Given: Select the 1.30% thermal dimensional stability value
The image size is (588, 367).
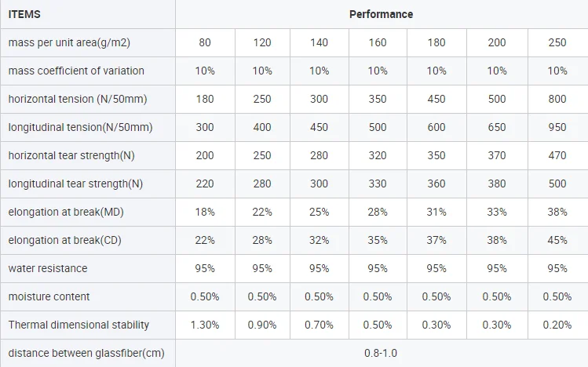Looking at the screenshot, I should (x=205, y=325).
